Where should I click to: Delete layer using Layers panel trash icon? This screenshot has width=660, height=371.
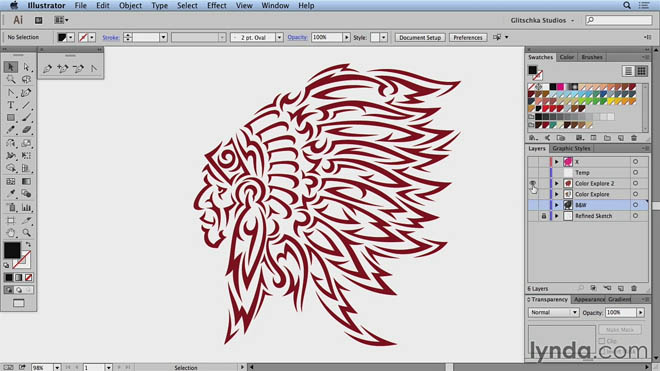point(634,288)
